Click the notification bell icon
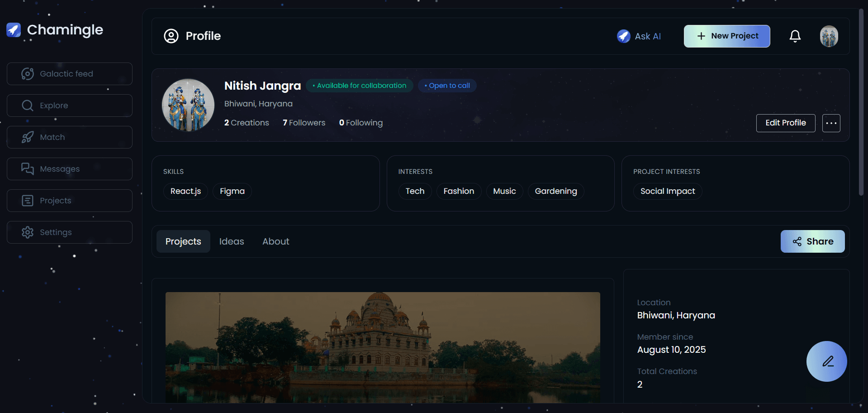The height and width of the screenshot is (413, 868). point(795,36)
